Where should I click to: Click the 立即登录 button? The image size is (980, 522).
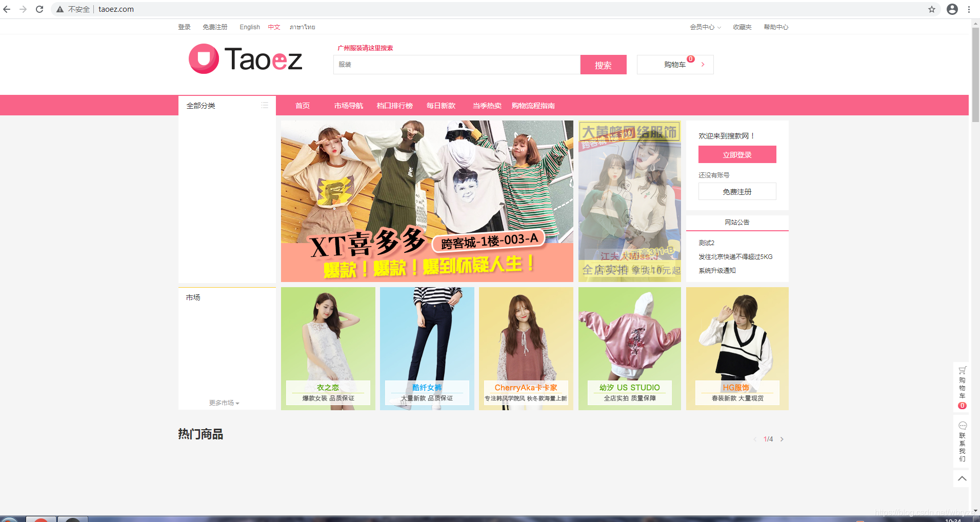[x=737, y=154]
